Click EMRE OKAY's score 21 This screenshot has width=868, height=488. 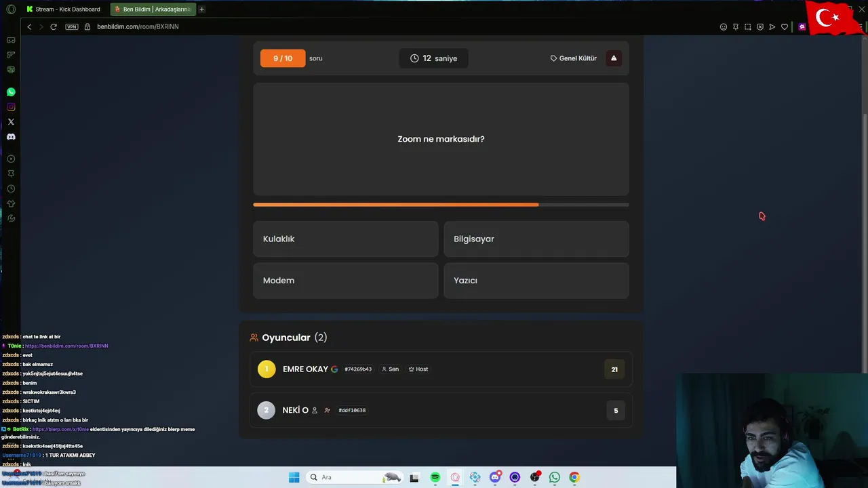coord(614,369)
